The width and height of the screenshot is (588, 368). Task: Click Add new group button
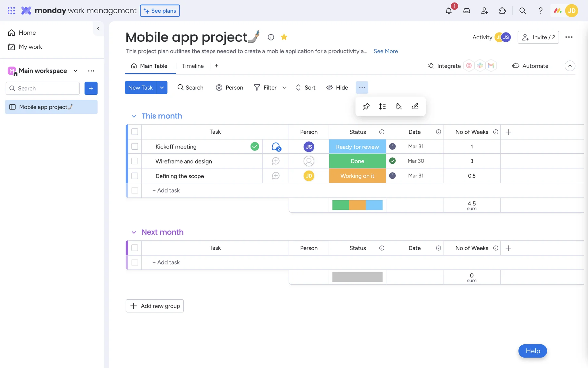pos(155,306)
